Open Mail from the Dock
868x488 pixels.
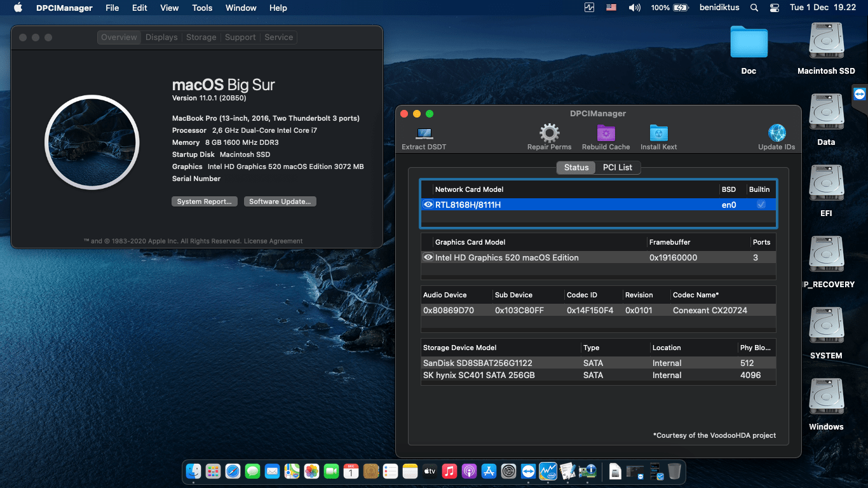tap(272, 471)
